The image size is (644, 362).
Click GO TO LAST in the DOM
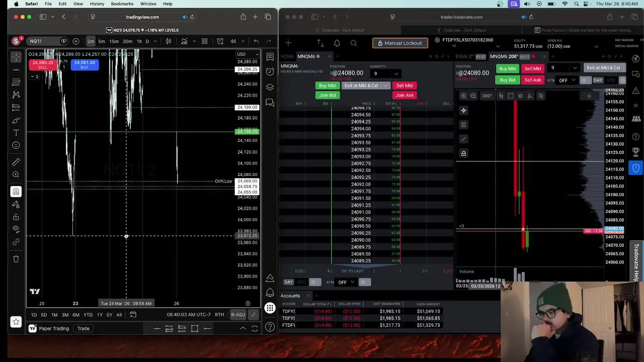[352, 271]
